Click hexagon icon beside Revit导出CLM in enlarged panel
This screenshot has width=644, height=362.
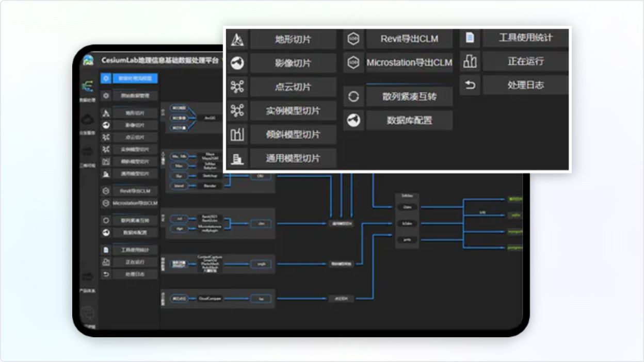click(x=353, y=39)
